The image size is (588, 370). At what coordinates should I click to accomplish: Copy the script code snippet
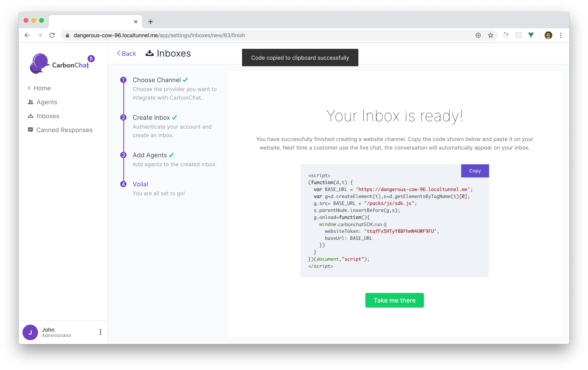pyautogui.click(x=475, y=171)
